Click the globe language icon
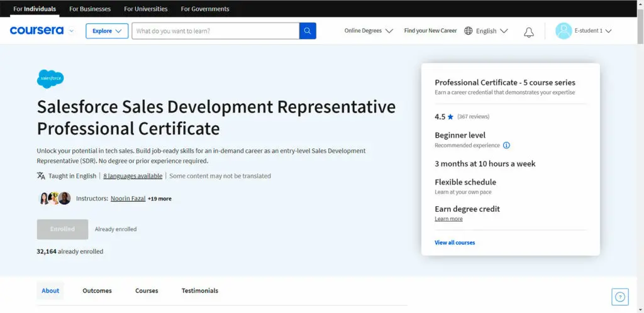The height and width of the screenshot is (313, 644). (468, 31)
